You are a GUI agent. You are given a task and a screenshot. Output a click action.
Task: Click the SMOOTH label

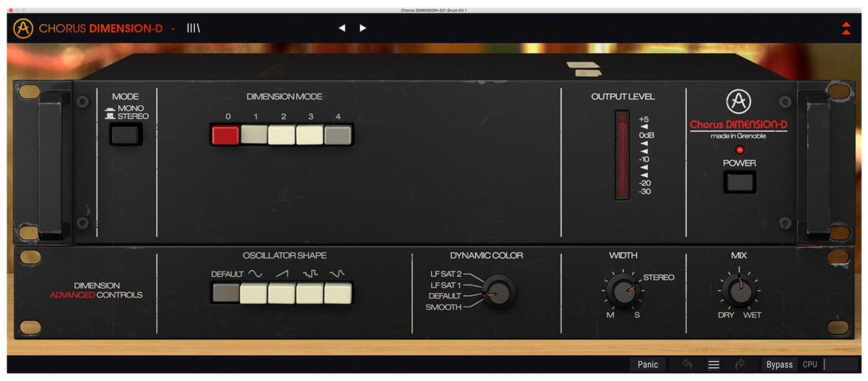coord(444,307)
